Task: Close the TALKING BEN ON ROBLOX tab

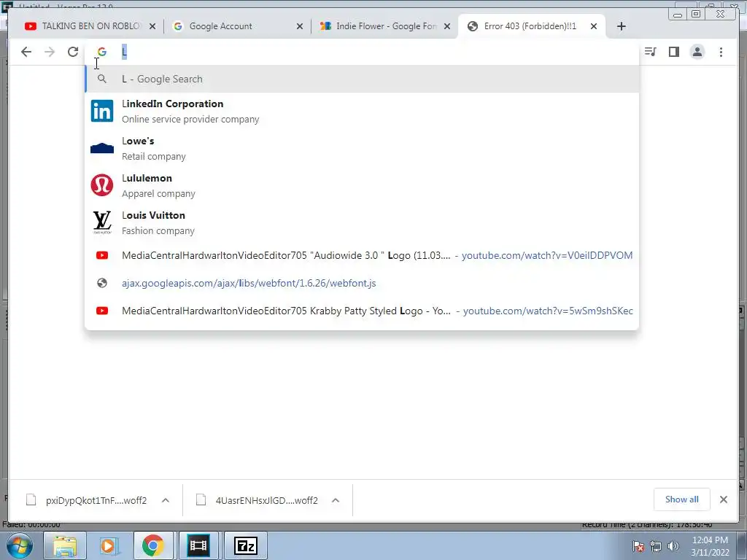Action: point(152,26)
